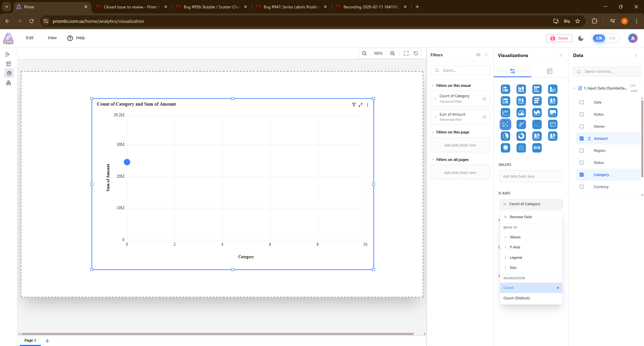
Task: Select the pie chart visualization icon
Action: (505, 136)
